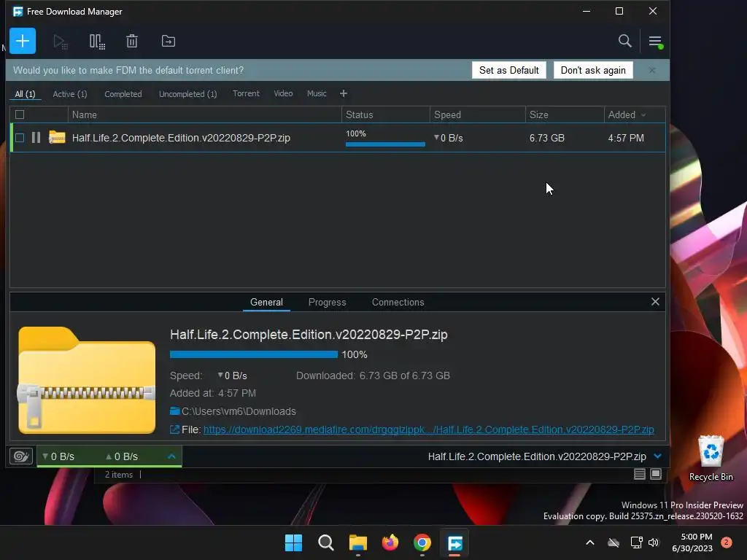Open the clock showing 5:00 PM 6/30/2023
This screenshot has height=560, width=747.
click(x=692, y=542)
